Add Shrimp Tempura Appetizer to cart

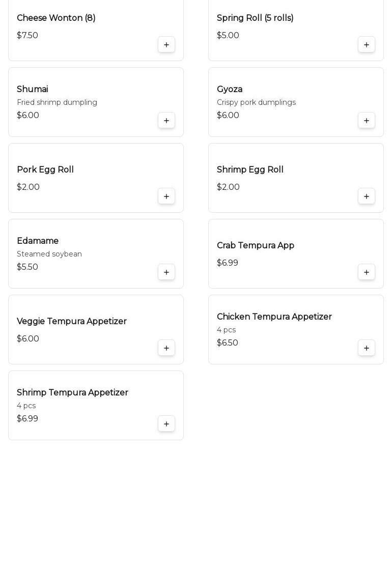pyautogui.click(x=166, y=424)
